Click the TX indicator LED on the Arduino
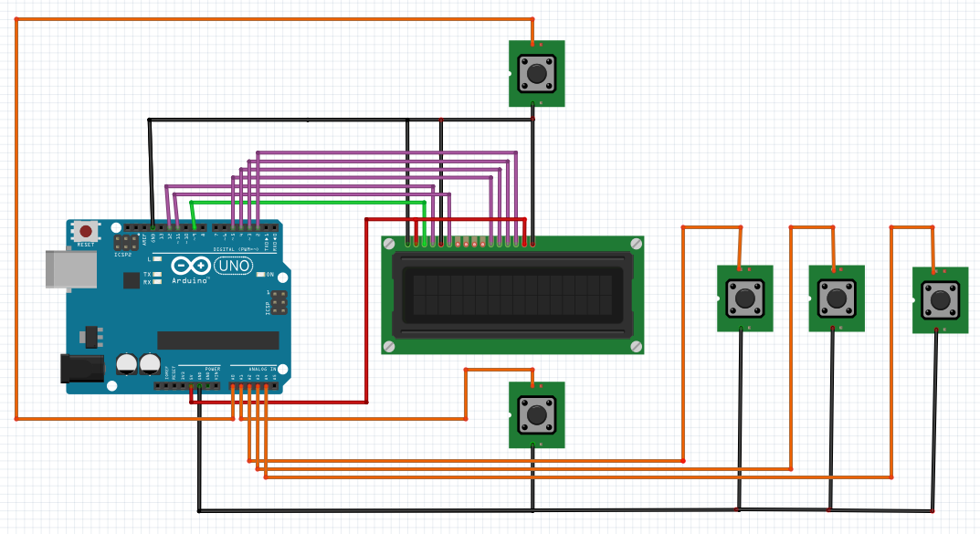 [x=157, y=274]
